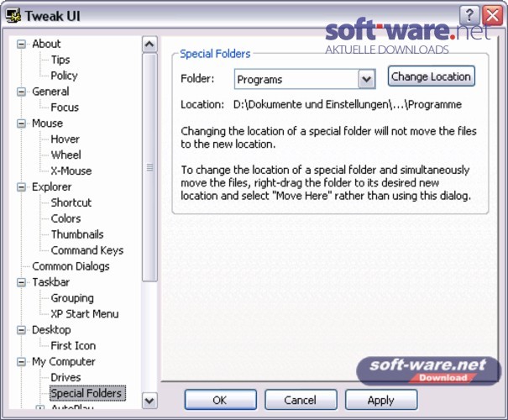Collapse the Desktop tree node

21,330
